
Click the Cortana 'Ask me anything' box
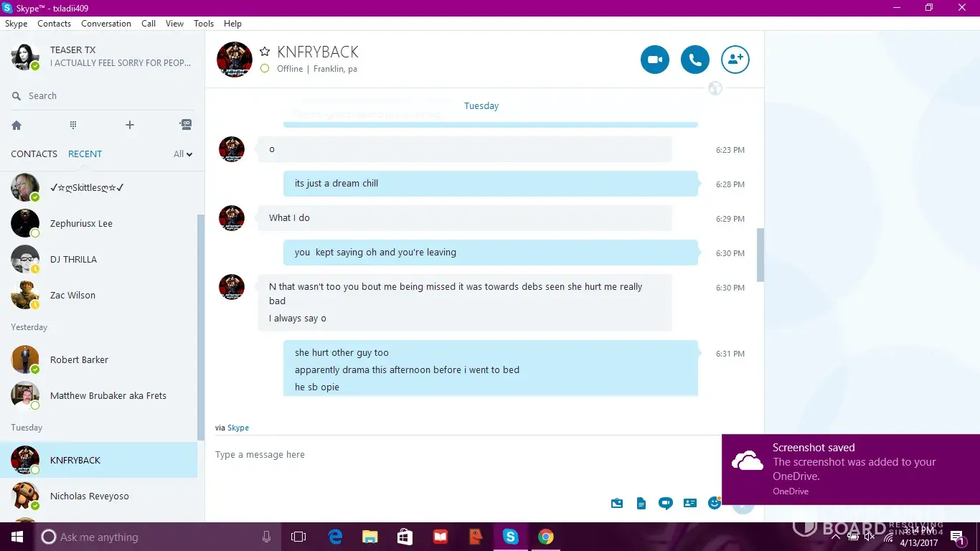click(156, 537)
